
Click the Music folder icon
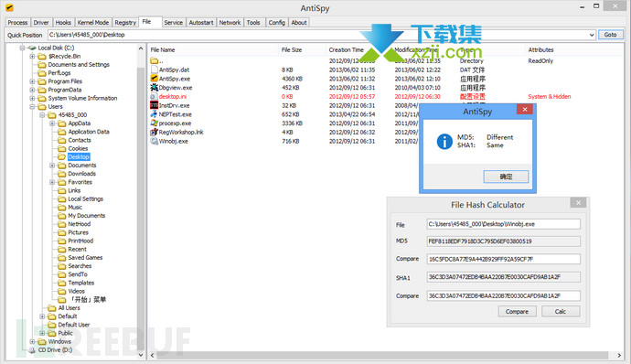tap(62, 208)
